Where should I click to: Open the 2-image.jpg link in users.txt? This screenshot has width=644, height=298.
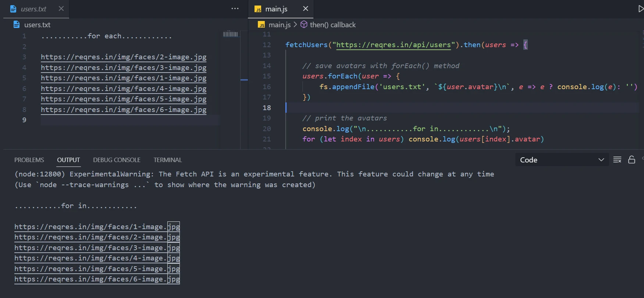[124, 57]
